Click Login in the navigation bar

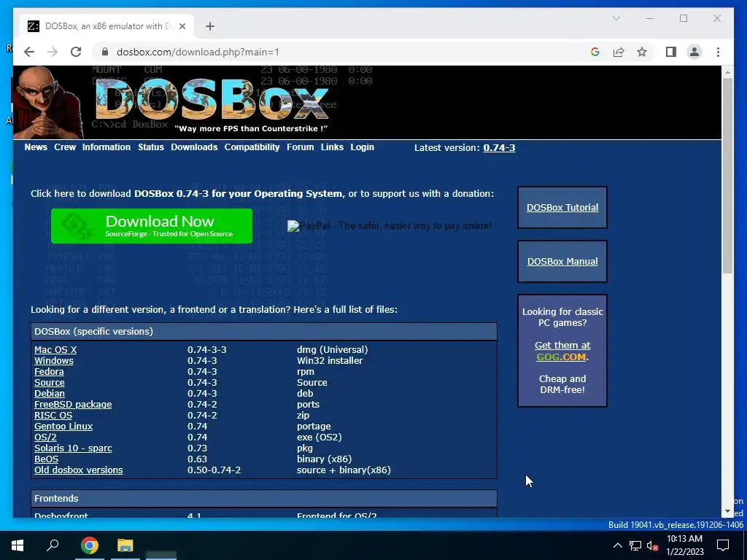pos(362,147)
